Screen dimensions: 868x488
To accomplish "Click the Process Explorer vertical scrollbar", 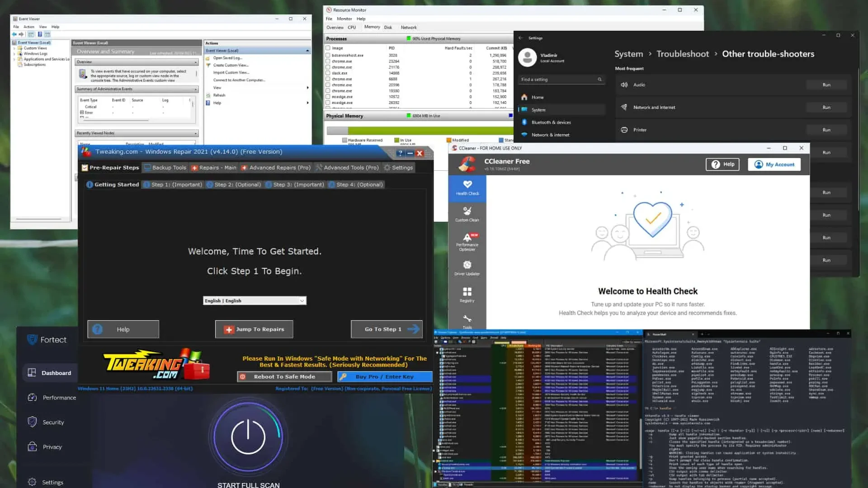I will [640, 443].
